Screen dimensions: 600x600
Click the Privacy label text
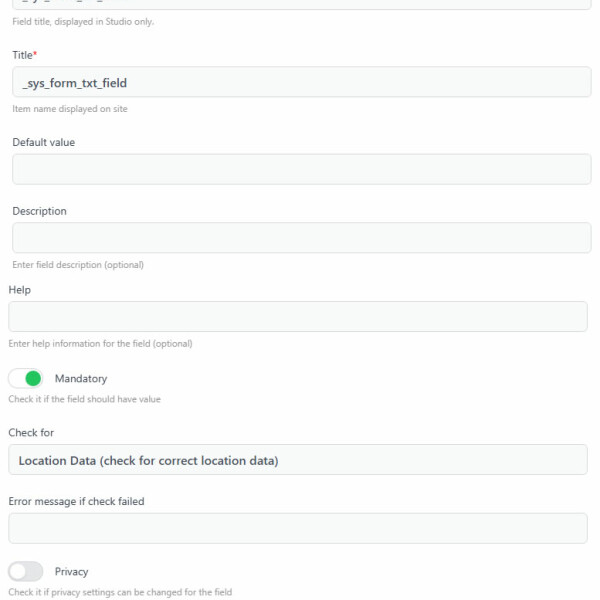72,572
